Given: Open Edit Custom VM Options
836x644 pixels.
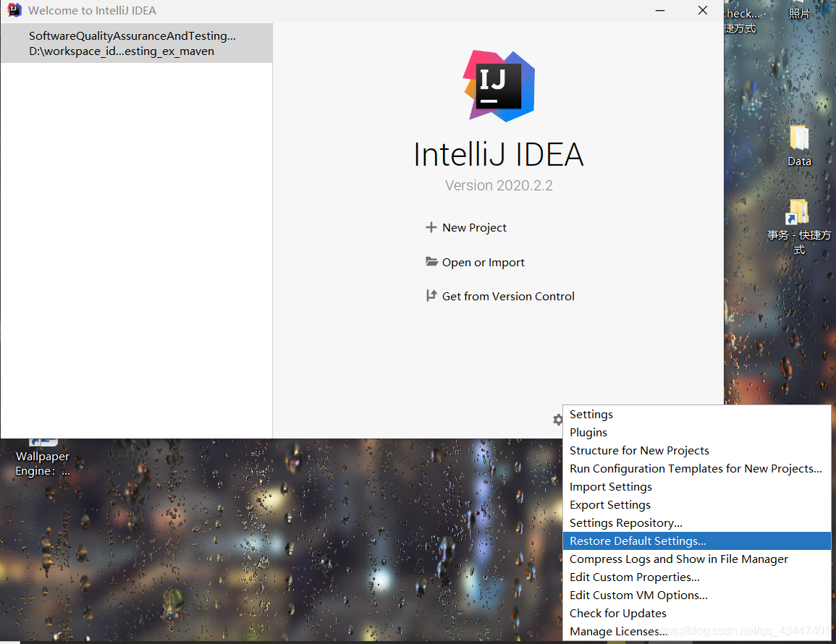Looking at the screenshot, I should click(697, 596).
